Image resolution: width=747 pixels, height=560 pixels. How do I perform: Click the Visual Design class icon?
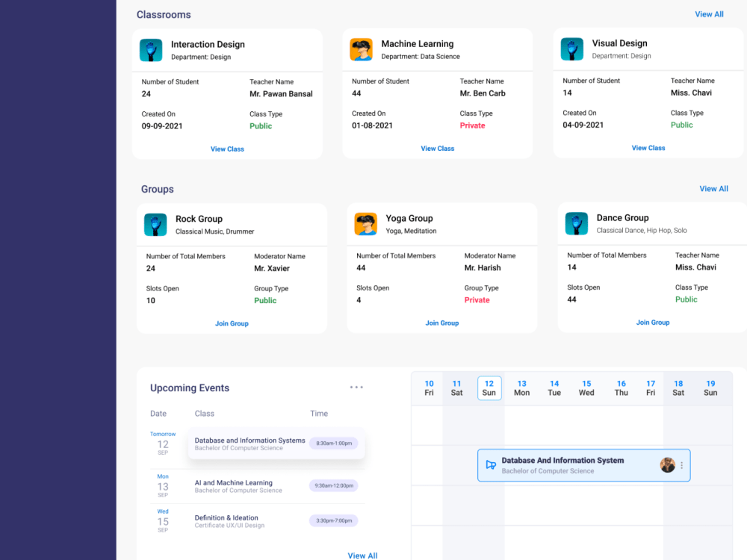572,49
